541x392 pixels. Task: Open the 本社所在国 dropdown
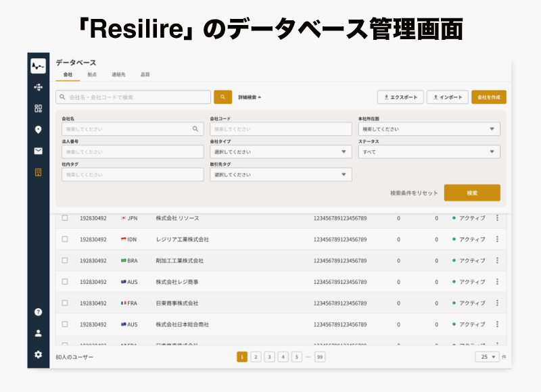click(429, 129)
